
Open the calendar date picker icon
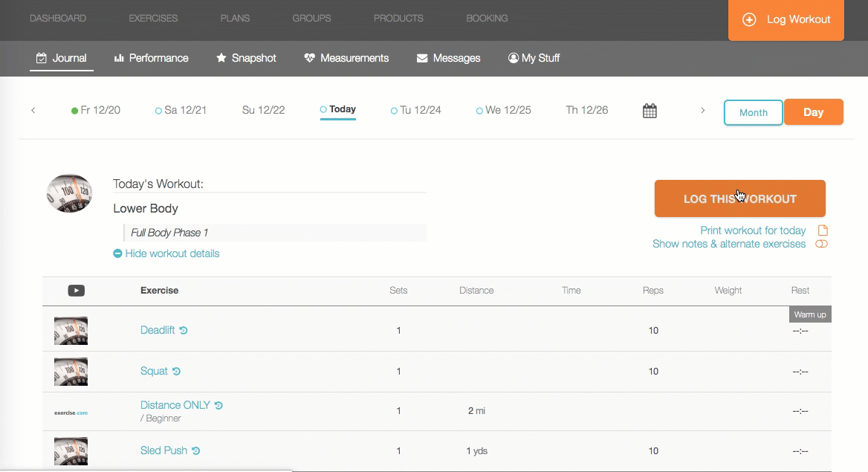point(650,111)
